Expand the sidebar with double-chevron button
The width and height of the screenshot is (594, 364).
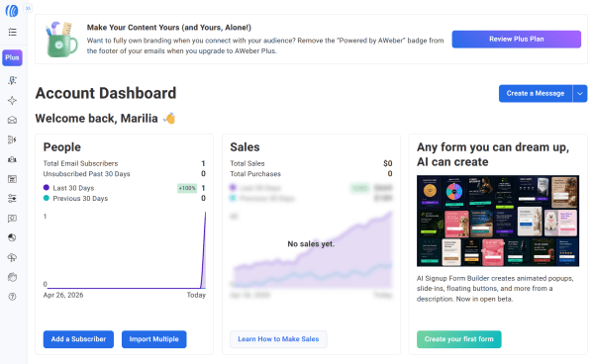(28, 8)
